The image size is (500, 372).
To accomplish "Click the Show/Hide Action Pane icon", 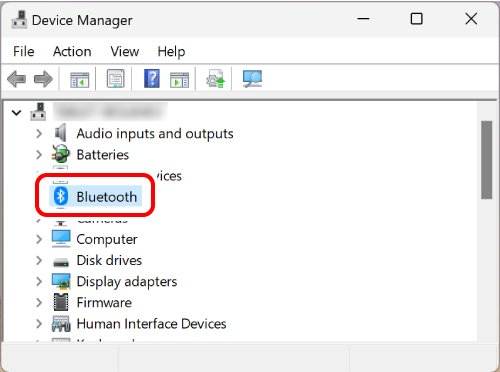I will (x=179, y=79).
